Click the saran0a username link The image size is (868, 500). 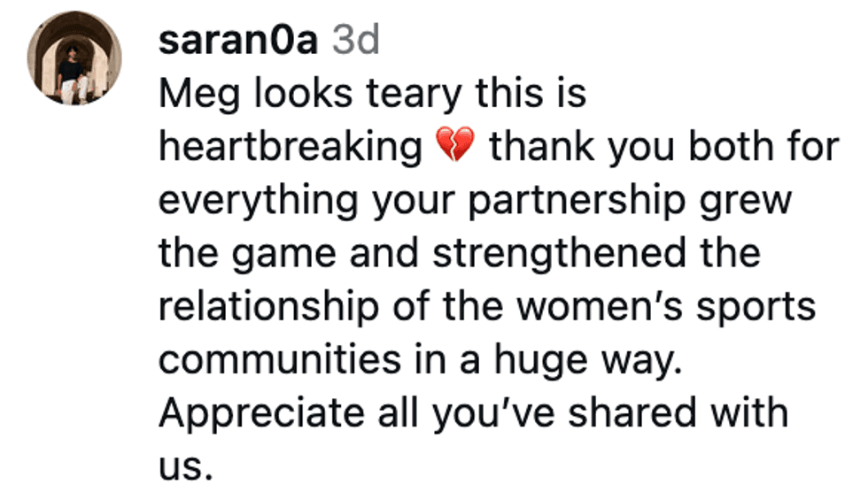pyautogui.click(x=238, y=40)
